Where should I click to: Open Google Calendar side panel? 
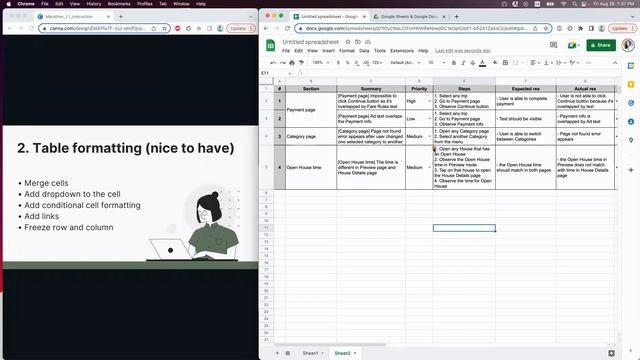pos(631,66)
